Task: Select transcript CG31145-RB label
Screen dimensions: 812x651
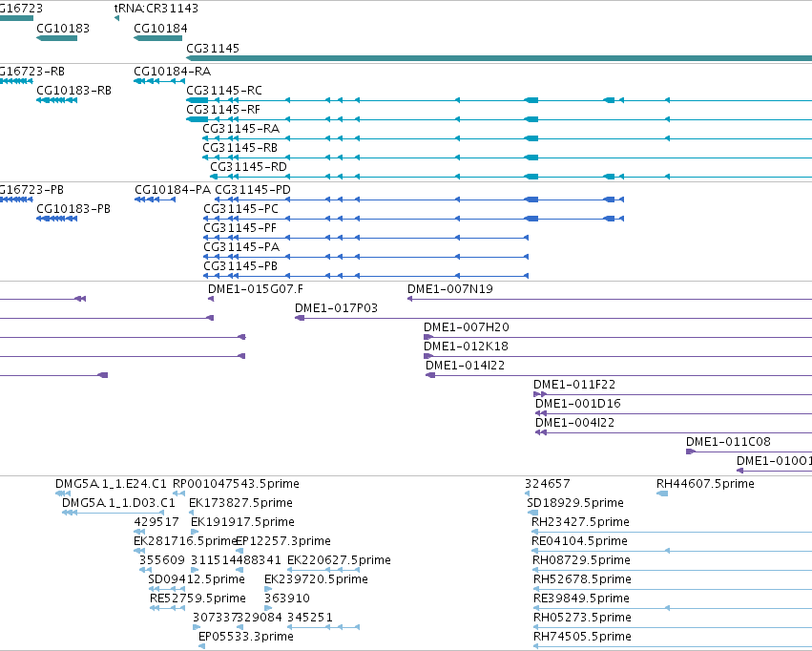Action: click(x=240, y=148)
